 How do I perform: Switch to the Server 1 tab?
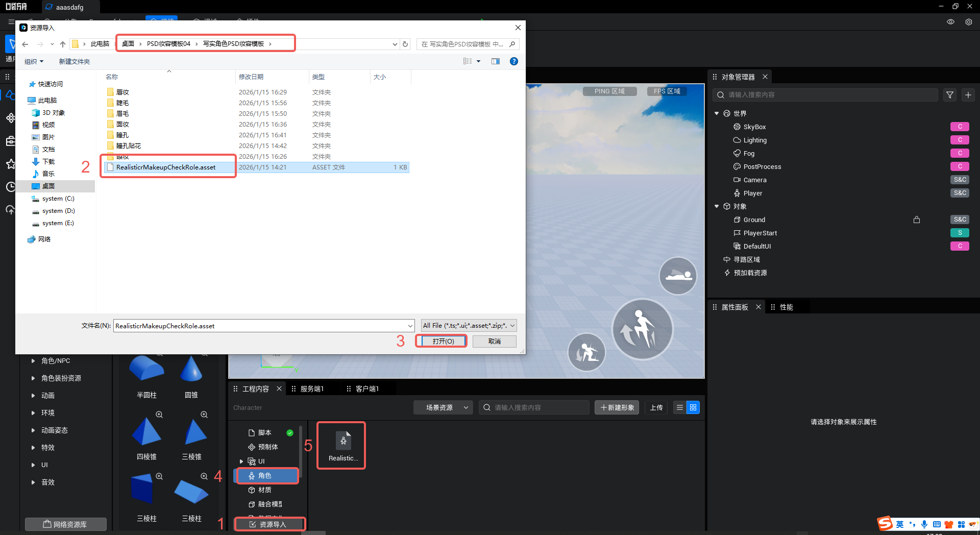312,389
